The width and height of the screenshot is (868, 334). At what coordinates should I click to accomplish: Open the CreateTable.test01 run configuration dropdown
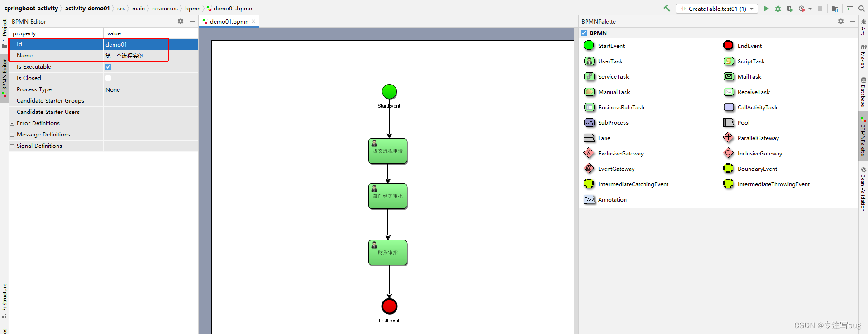click(717, 9)
